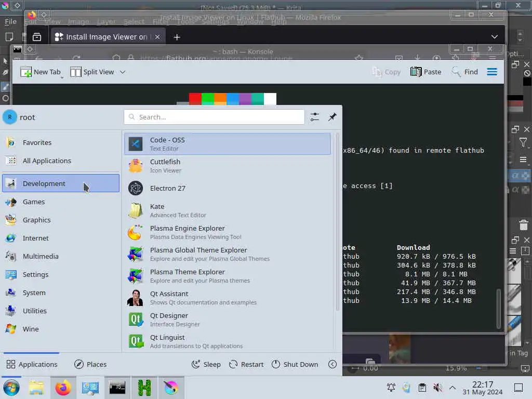Open Settings category
This screenshot has height=399, width=532.
61,274
